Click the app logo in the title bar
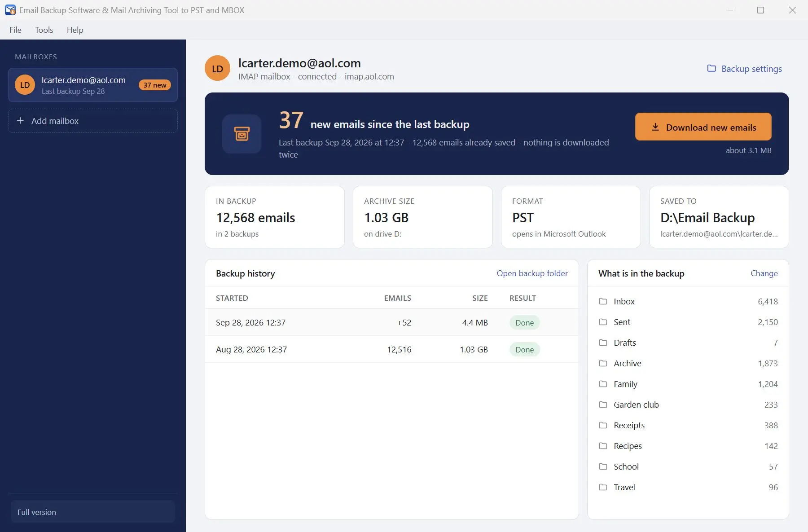Viewport: 808px width, 532px height. (10, 10)
